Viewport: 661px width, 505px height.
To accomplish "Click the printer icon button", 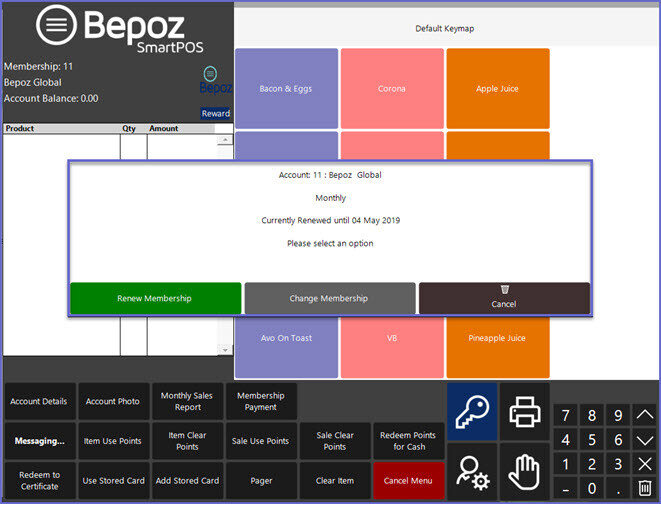I will [525, 411].
